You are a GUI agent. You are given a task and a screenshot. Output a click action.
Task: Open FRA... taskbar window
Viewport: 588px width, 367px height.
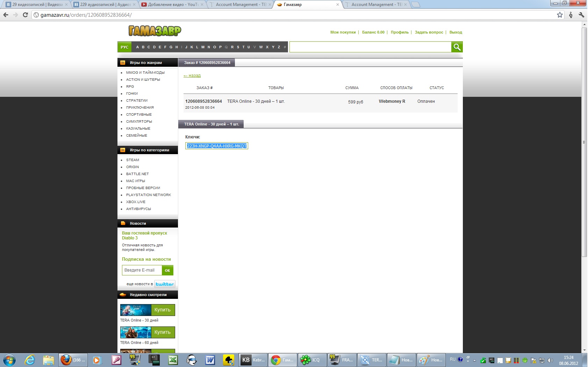tap(342, 360)
